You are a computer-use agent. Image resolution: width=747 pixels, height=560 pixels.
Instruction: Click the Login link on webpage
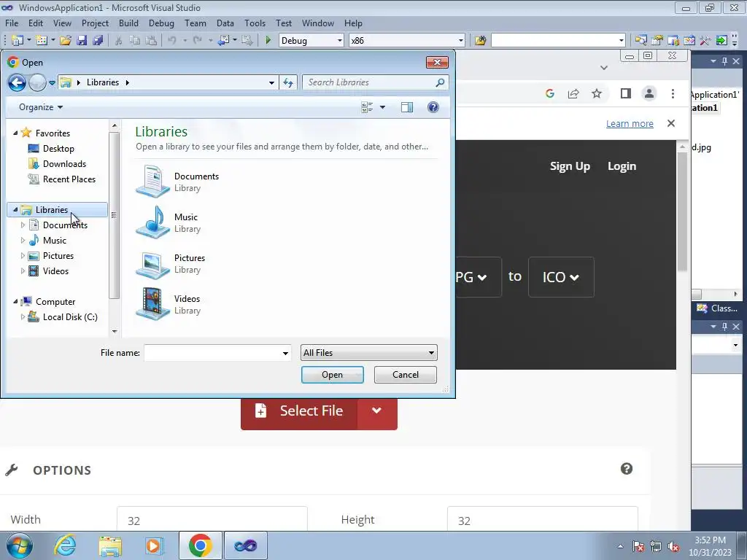pyautogui.click(x=622, y=166)
